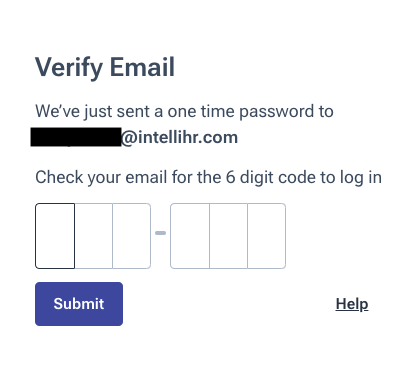This screenshot has height=367, width=417.
Task: Click the first digit box of the code
Action: (55, 236)
